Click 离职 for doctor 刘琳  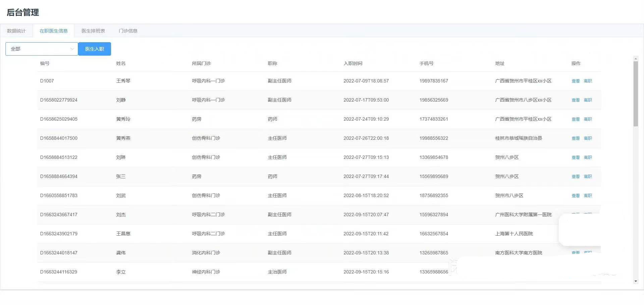tap(588, 158)
